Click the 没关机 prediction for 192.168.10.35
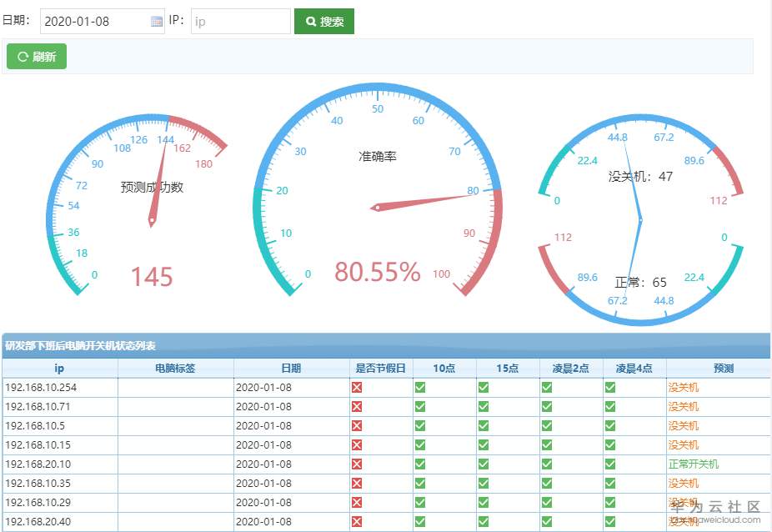The height and width of the screenshot is (532, 772). 684,484
